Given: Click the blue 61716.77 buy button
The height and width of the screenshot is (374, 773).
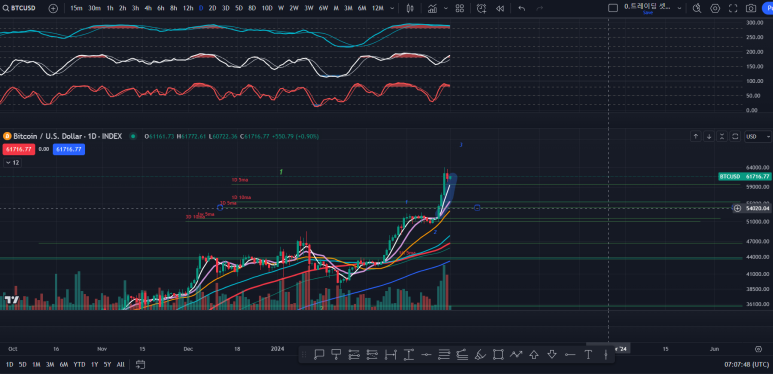Looking at the screenshot, I should pyautogui.click(x=69, y=149).
